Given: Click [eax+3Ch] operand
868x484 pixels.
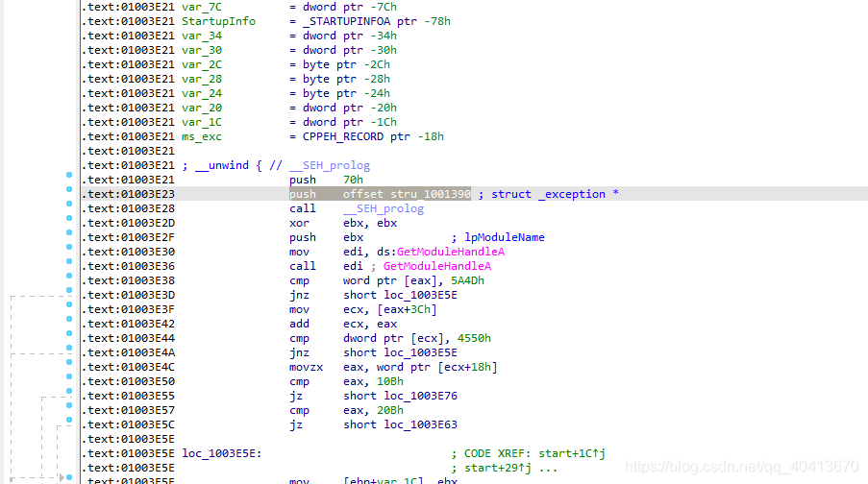Looking at the screenshot, I should pos(407,309).
